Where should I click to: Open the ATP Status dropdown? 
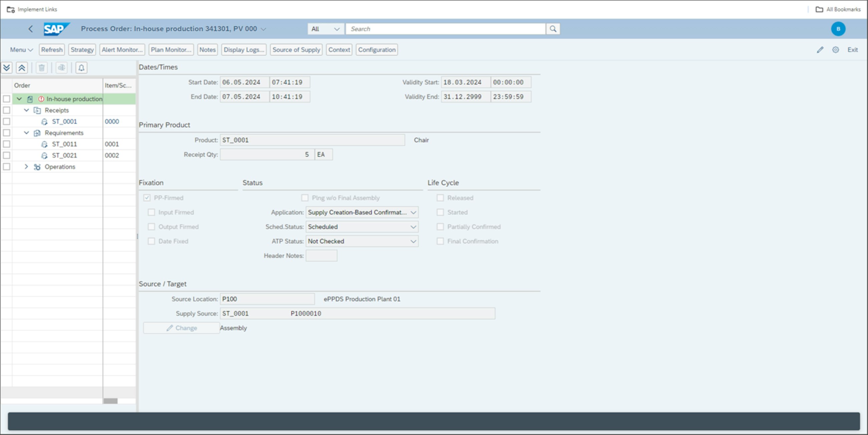(x=413, y=242)
